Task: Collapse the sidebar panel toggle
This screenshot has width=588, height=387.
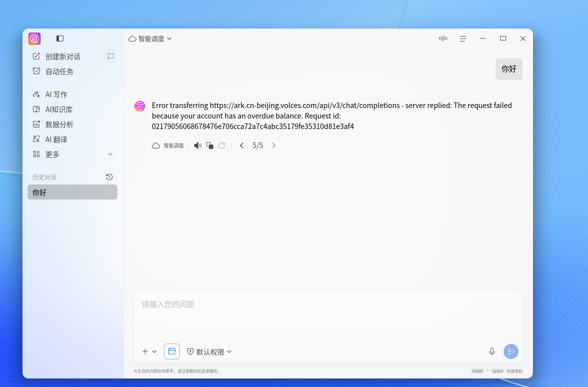Action: click(60, 38)
